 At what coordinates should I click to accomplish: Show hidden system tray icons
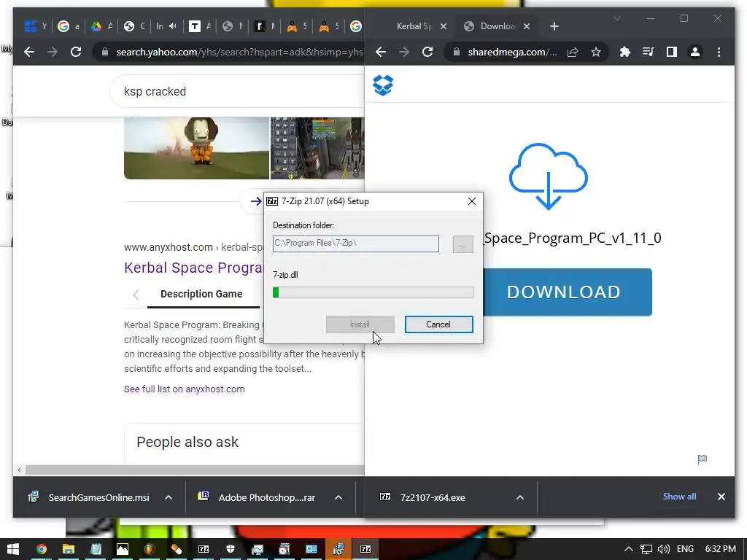point(628,549)
